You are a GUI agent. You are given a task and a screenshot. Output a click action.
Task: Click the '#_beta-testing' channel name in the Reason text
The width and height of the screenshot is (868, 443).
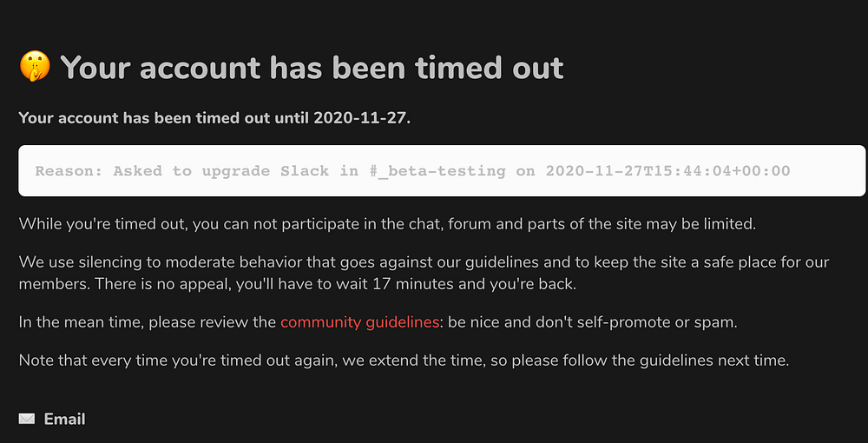coord(436,171)
